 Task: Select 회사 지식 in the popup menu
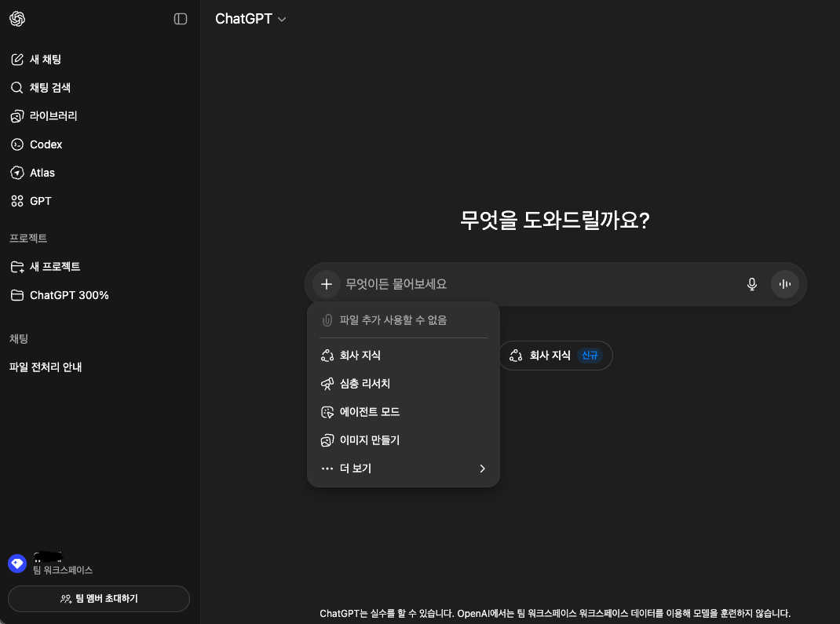tap(404, 356)
